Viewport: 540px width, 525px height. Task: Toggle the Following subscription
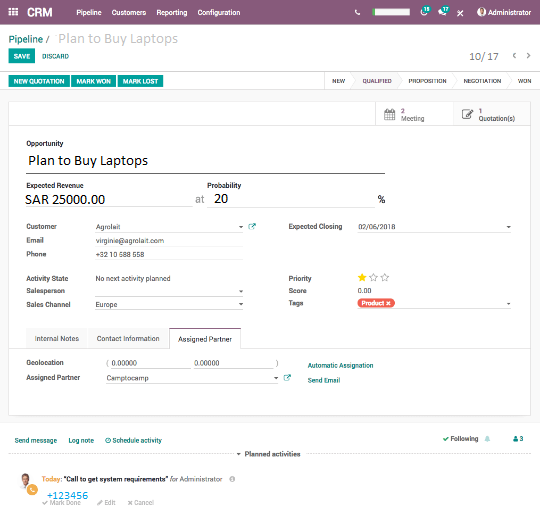click(x=460, y=439)
